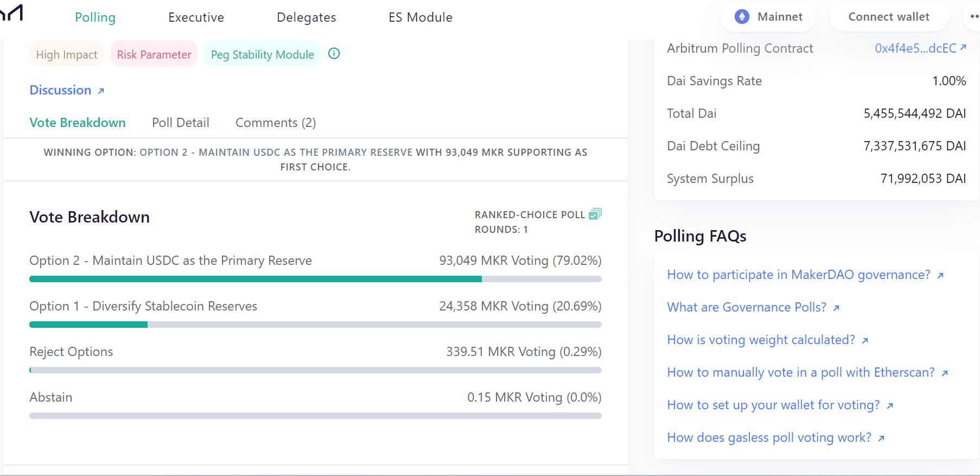Click the Reject Options progress bar
Viewport: 980px width, 476px height.
coord(315,370)
